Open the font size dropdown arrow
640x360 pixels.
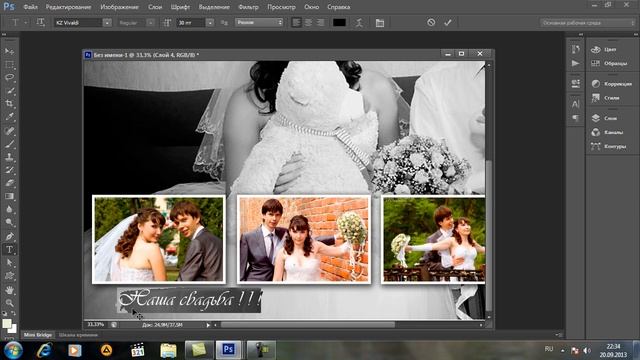pos(210,23)
